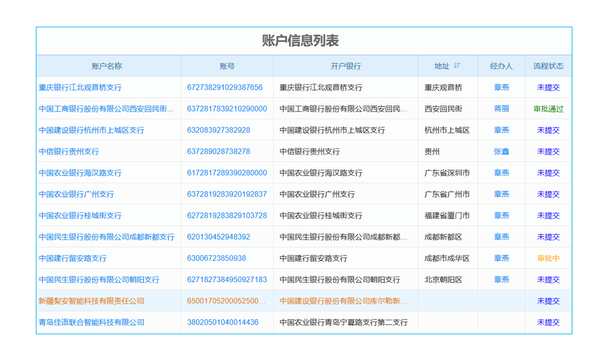Click the 账号 column header

click(x=226, y=66)
